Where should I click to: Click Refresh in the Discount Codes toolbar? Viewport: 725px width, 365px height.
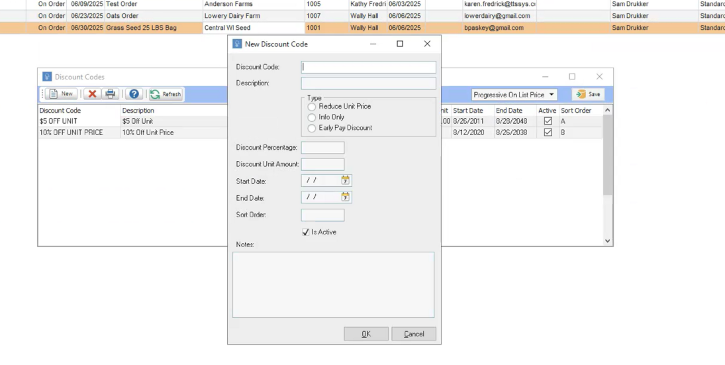[x=166, y=94]
